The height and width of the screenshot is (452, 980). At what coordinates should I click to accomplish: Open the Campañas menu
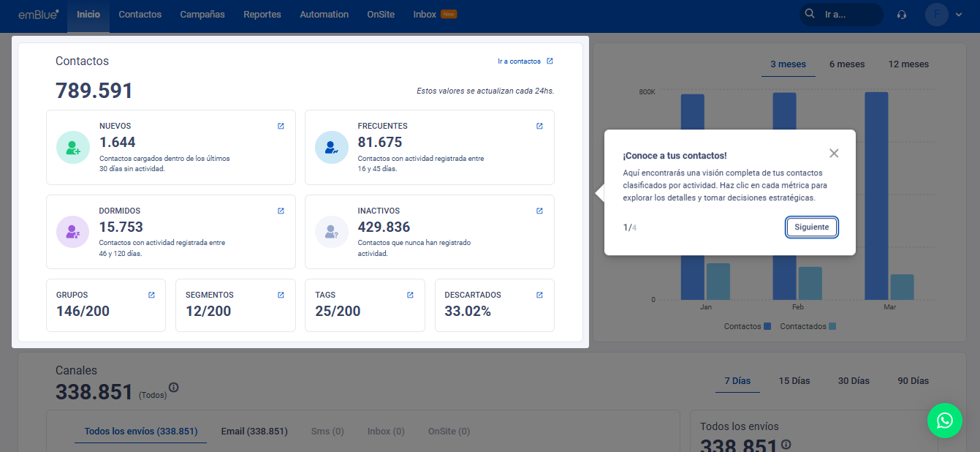coord(202,15)
